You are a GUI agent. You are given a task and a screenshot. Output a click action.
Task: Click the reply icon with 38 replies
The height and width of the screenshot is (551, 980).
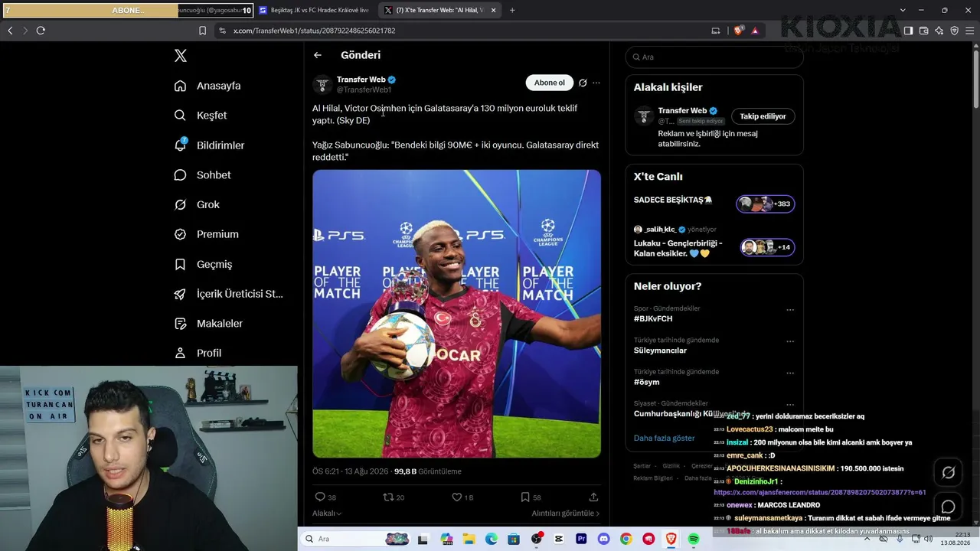pos(321,497)
